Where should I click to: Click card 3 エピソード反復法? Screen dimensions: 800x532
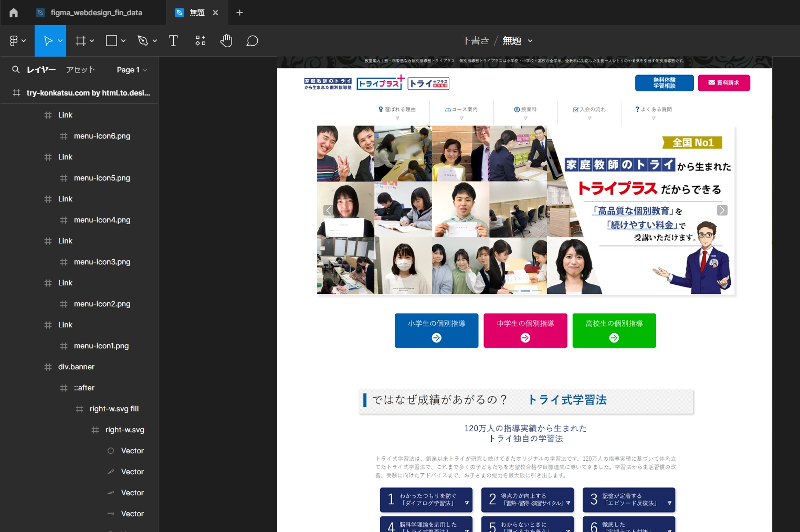click(629, 500)
